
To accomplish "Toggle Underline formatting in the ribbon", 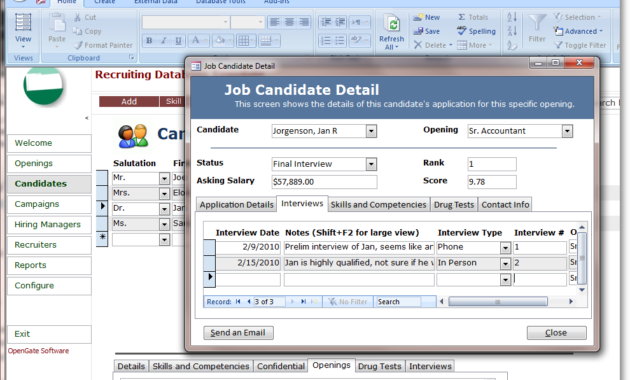I will [178, 41].
